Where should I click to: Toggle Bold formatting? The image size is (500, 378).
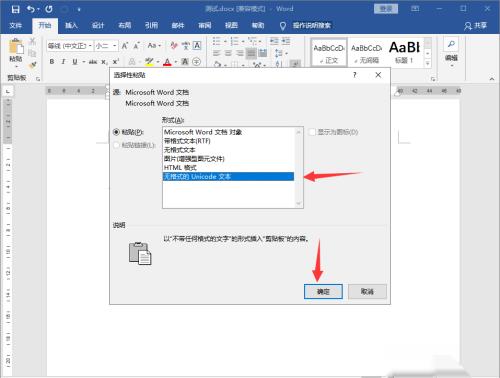(52, 62)
